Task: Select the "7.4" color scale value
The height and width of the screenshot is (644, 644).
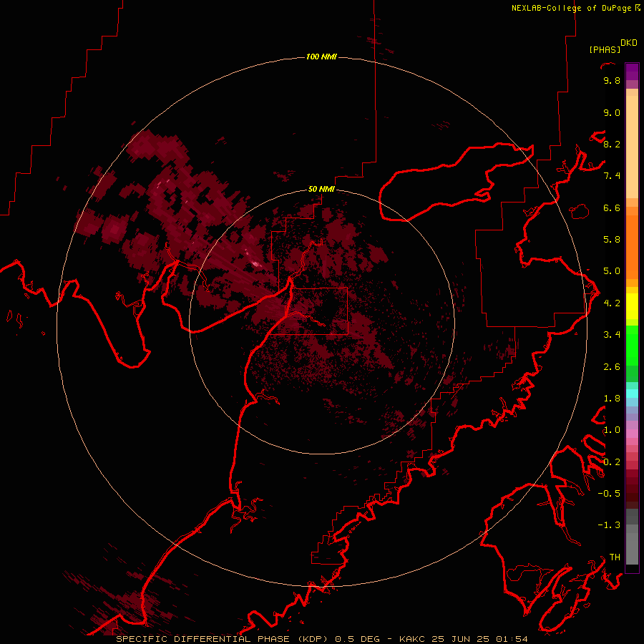Action: pyautogui.click(x=612, y=176)
